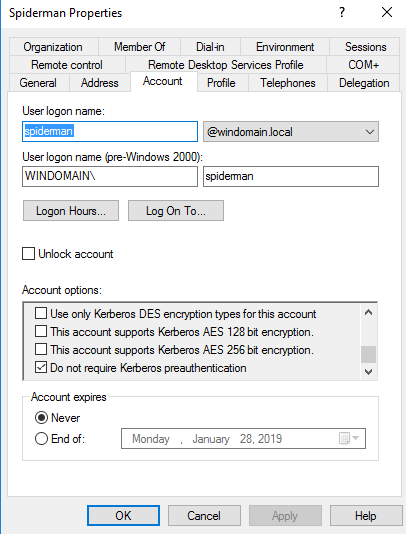This screenshot has height=534, width=406.
Task: Click scroll down arrow in Account options list
Action: (x=368, y=372)
